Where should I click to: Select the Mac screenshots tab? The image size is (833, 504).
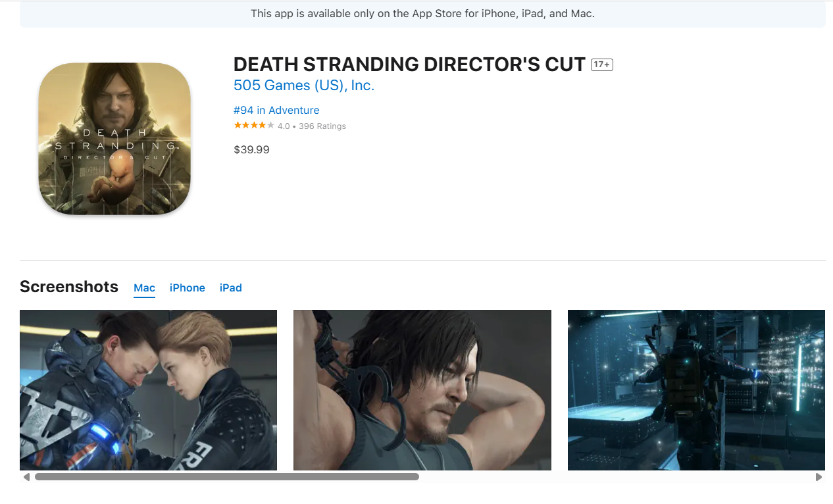144,288
